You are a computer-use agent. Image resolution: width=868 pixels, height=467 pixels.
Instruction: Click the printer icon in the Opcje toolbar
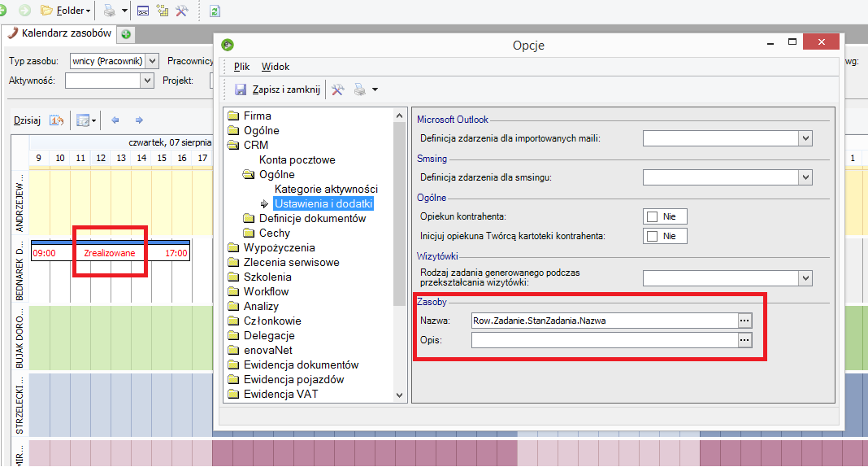pyautogui.click(x=360, y=89)
